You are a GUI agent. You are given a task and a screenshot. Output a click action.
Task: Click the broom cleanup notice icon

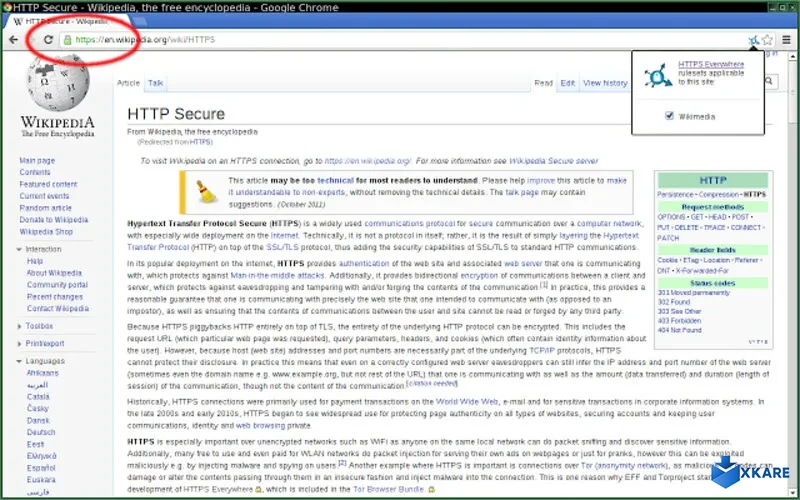pyautogui.click(x=206, y=192)
